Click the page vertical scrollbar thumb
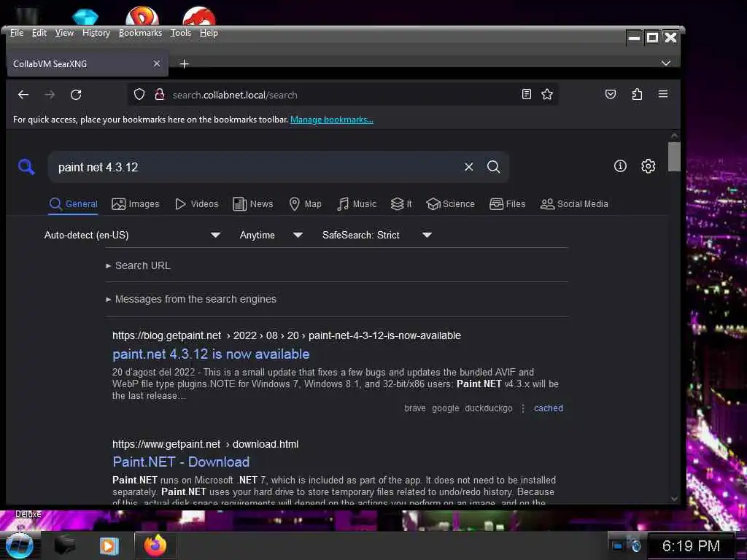Screen dimensions: 747x560 coord(673,156)
